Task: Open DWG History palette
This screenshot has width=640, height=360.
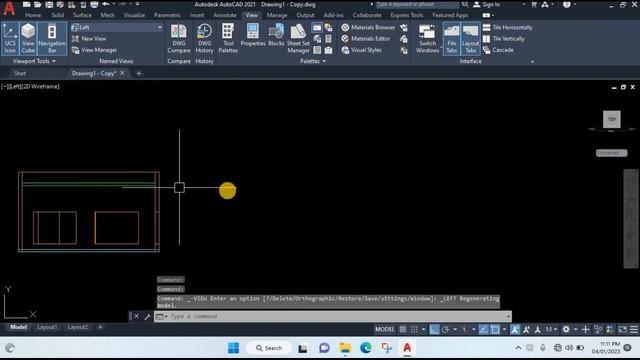Action: tap(204, 38)
